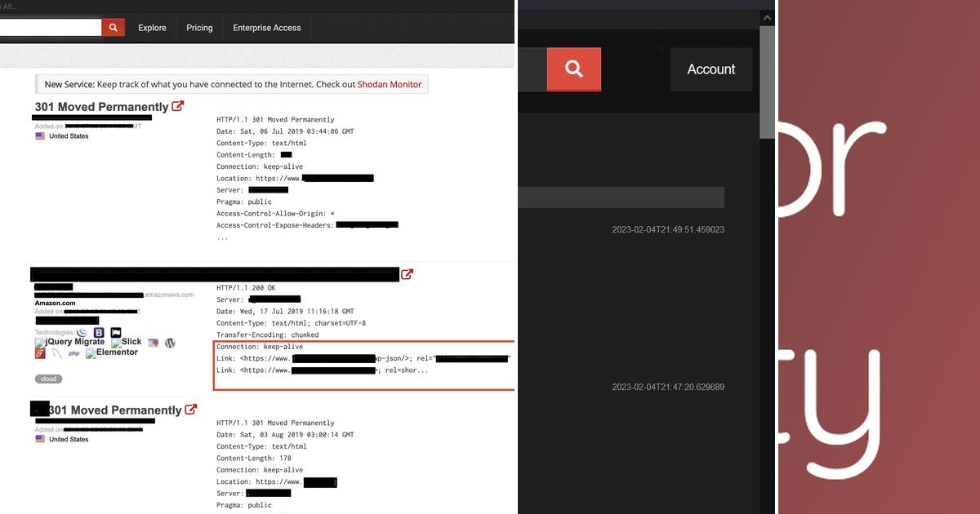The image size is (980, 514).
Task: Open the WordPress technology icon
Action: click(169, 343)
